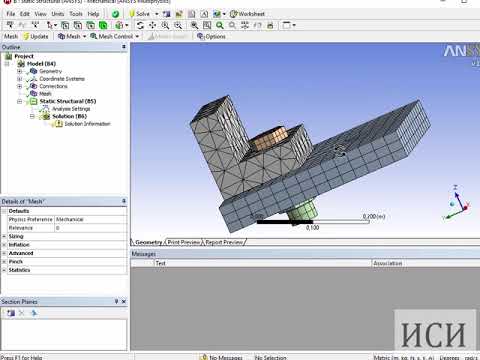The height and width of the screenshot is (360, 480).
Task: Select Solution Information item
Action: [x=87, y=124]
